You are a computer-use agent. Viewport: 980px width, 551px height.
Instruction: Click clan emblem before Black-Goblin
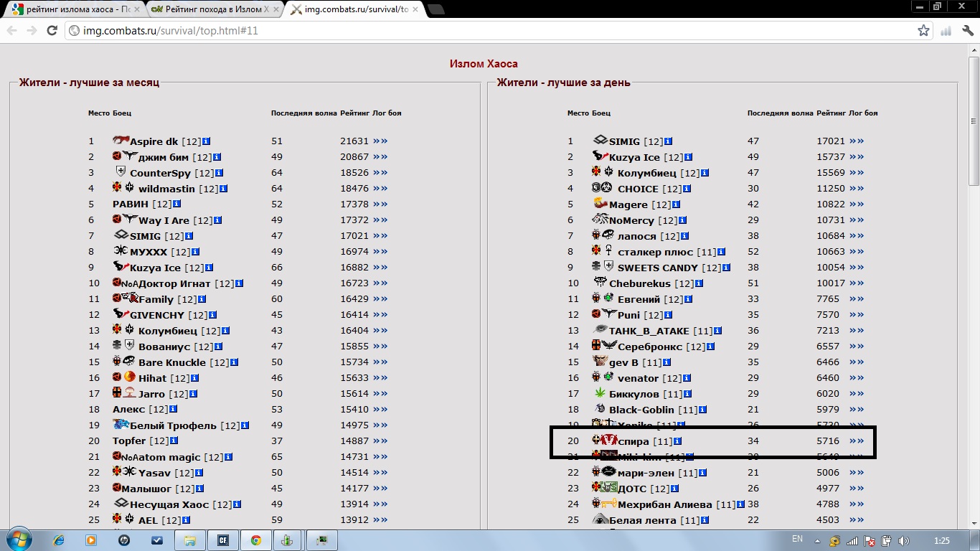coord(600,409)
